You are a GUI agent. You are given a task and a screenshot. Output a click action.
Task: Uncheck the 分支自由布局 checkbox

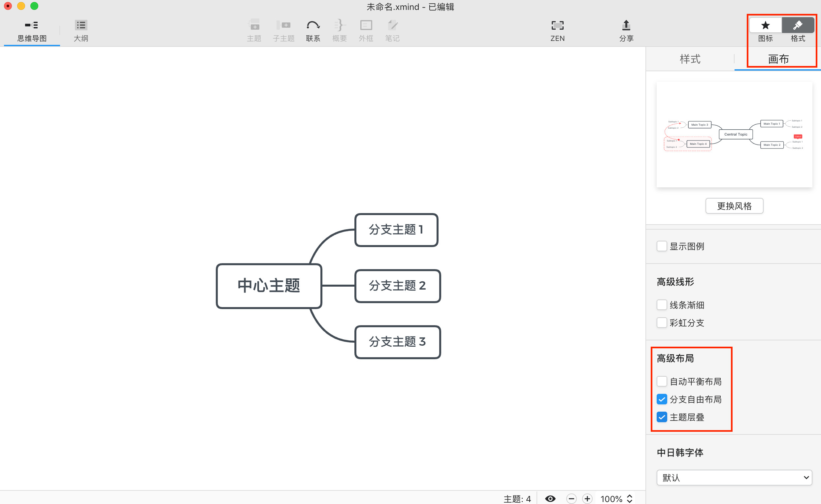coord(662,399)
